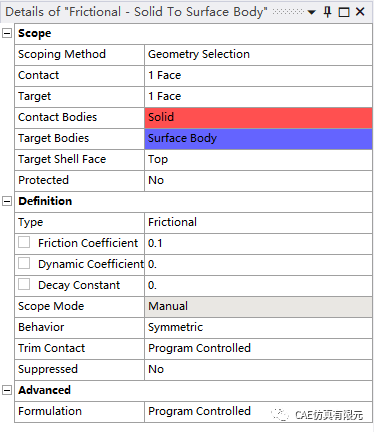The width and height of the screenshot is (374, 432).
Task: Change Target Shell Face value Top
Action: (259, 160)
